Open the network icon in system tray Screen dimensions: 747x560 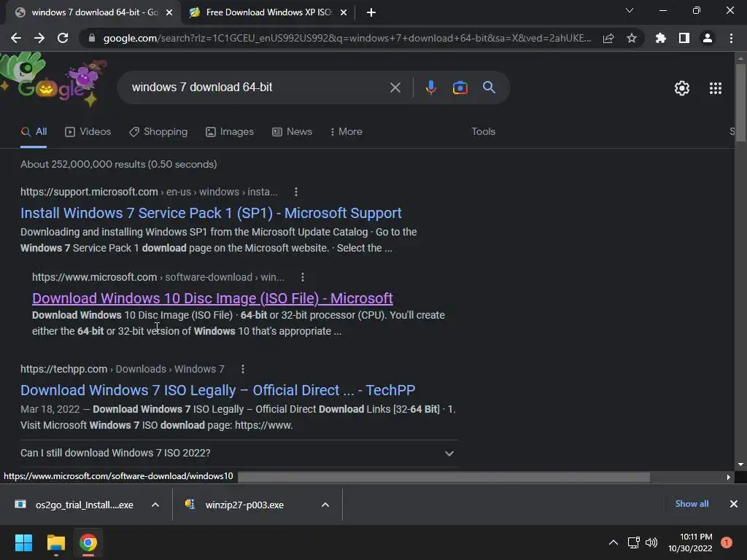(633, 542)
